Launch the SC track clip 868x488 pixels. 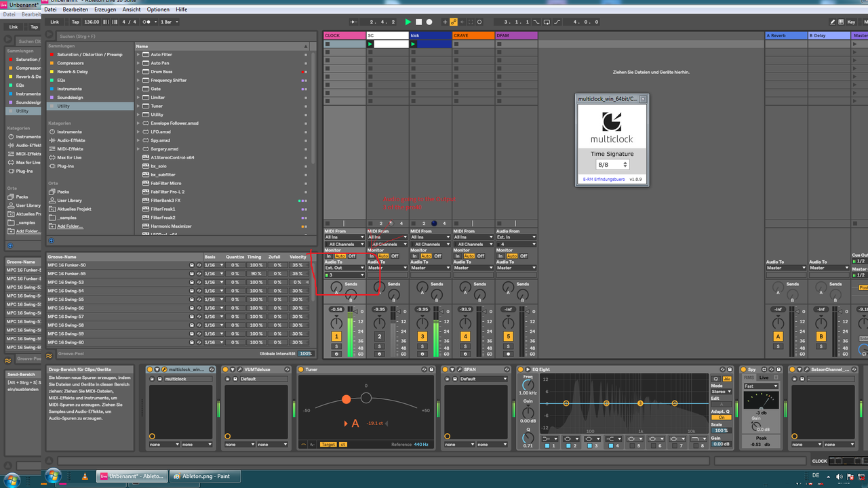(370, 44)
